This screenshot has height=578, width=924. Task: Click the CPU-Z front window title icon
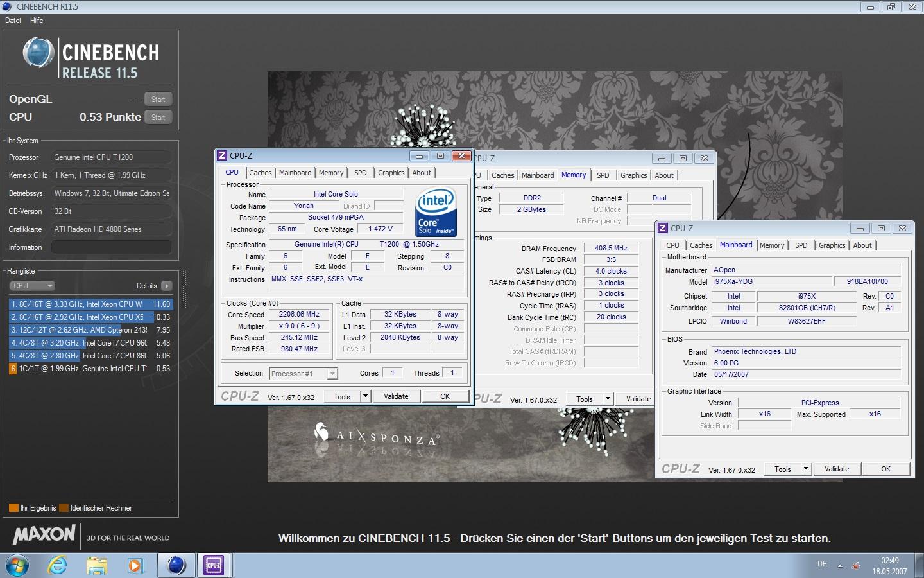222,155
